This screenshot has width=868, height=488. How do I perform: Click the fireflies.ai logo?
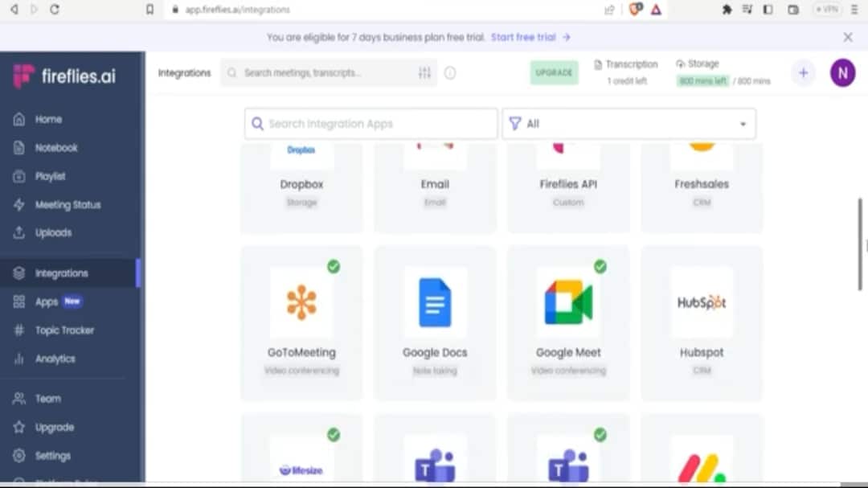pos(64,76)
